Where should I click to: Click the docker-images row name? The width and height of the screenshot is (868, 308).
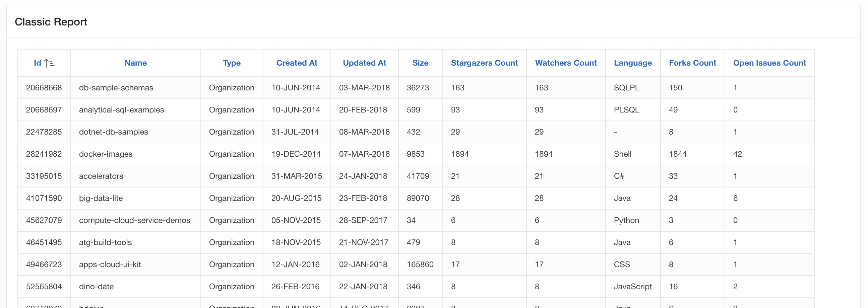click(x=106, y=154)
